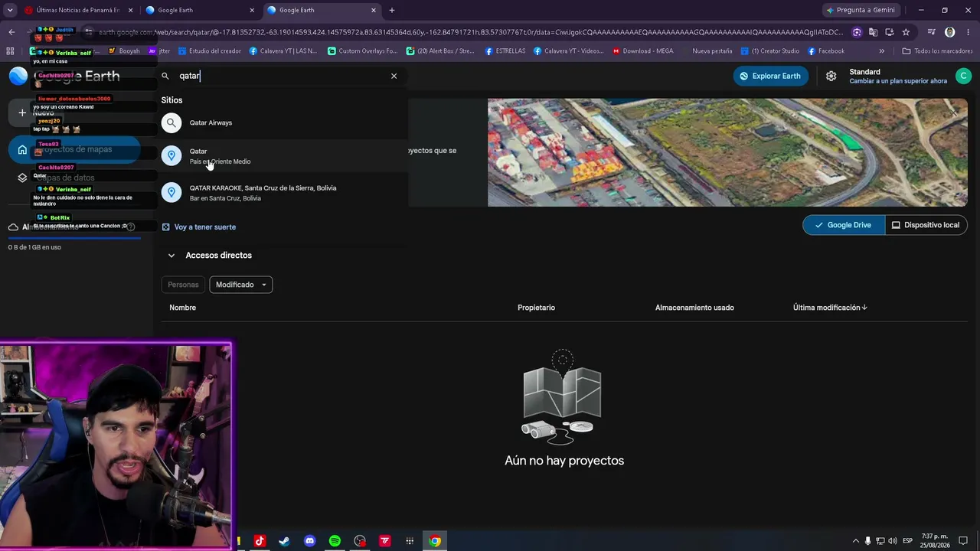The width and height of the screenshot is (980, 551).
Task: Open TikTok from the taskbar
Action: [x=260, y=541]
